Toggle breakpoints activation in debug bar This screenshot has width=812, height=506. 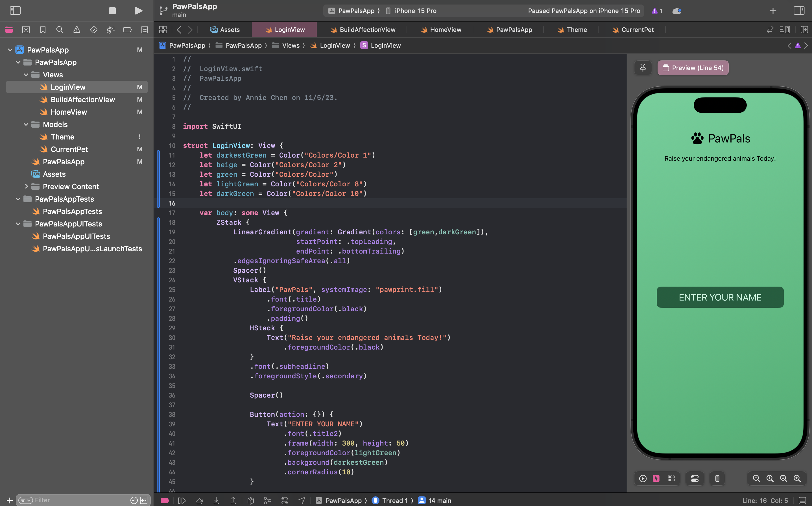click(164, 501)
